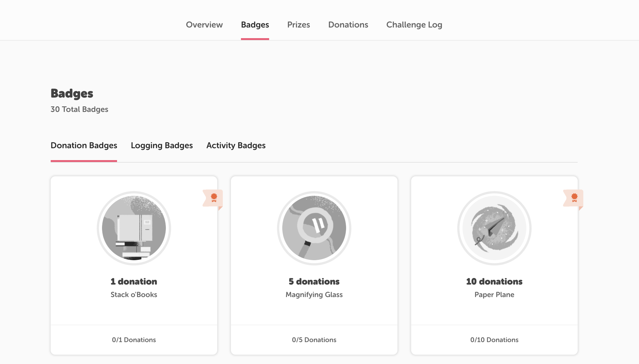Screen dimensions: 639x364
Task: Select the Stack o'Books badge icon
Action: 134,228
